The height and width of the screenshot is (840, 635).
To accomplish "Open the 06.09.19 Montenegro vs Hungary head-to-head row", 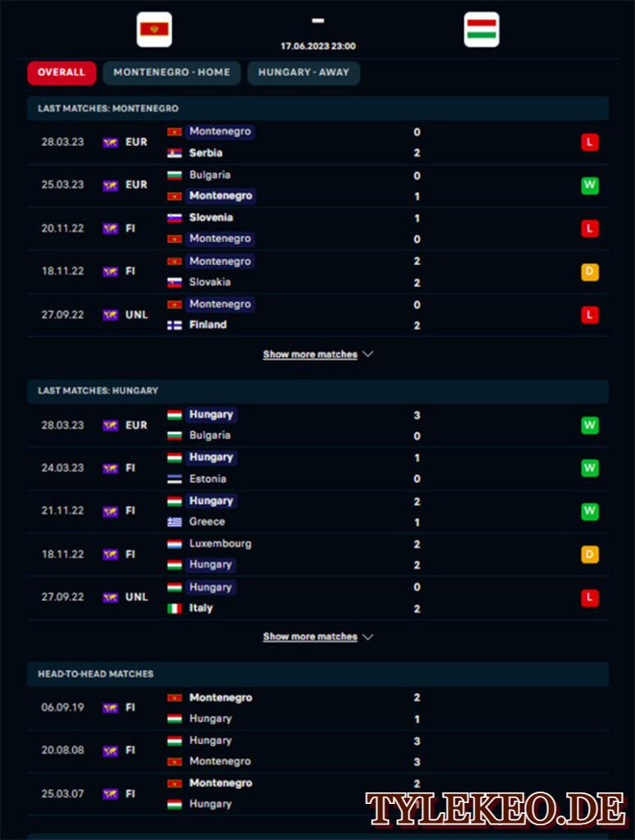I will coord(317,708).
